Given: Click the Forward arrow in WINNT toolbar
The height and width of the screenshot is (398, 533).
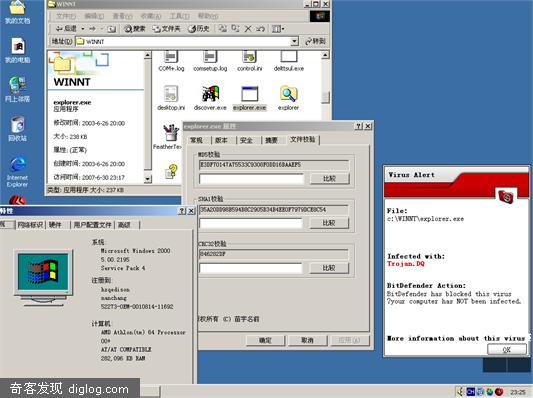Looking at the screenshot, I should point(92,29).
